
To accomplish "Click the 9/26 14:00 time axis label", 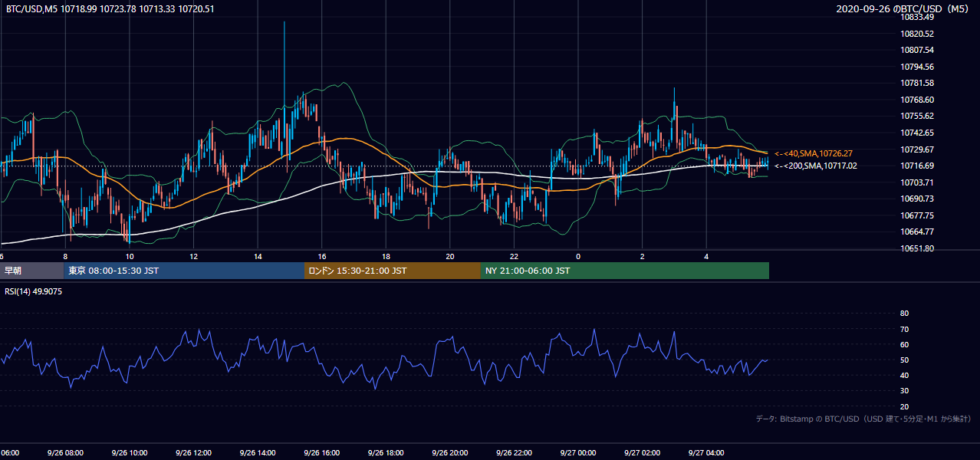I will [258, 453].
